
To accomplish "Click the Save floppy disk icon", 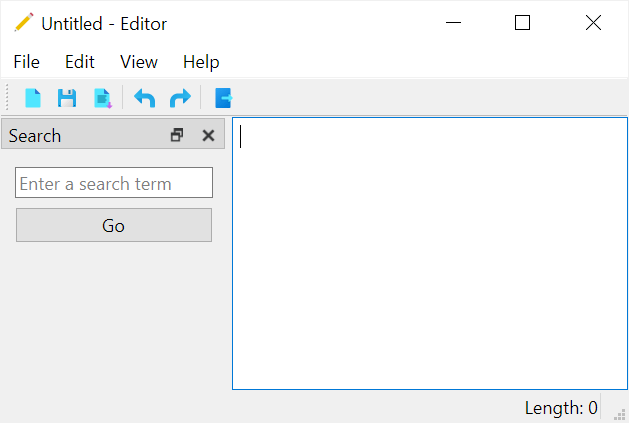I will click(x=67, y=98).
